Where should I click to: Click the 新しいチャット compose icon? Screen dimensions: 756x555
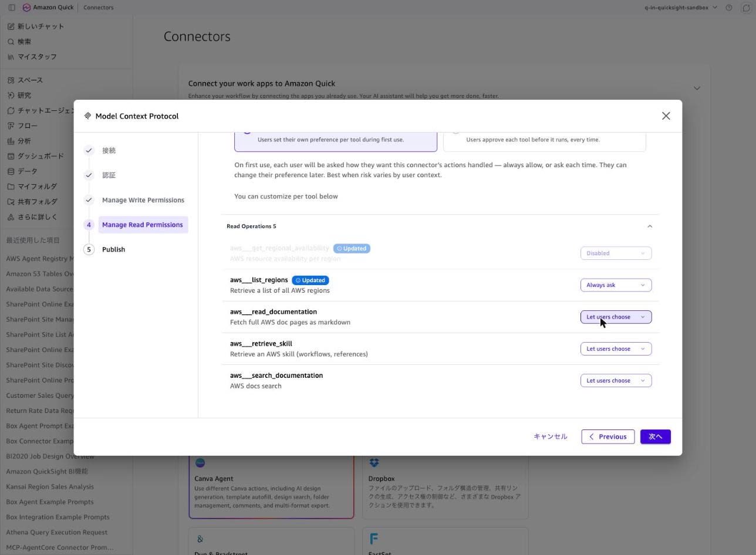(x=11, y=26)
